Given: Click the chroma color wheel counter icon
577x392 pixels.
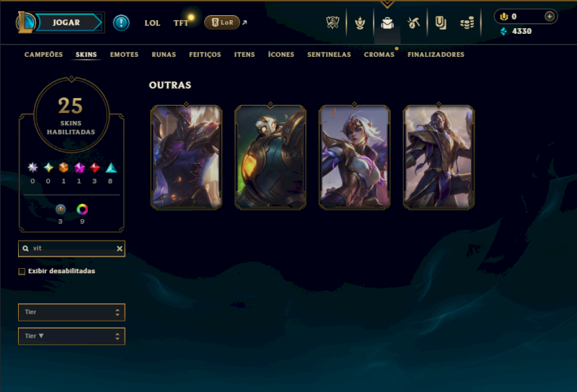Looking at the screenshot, I should [x=82, y=209].
